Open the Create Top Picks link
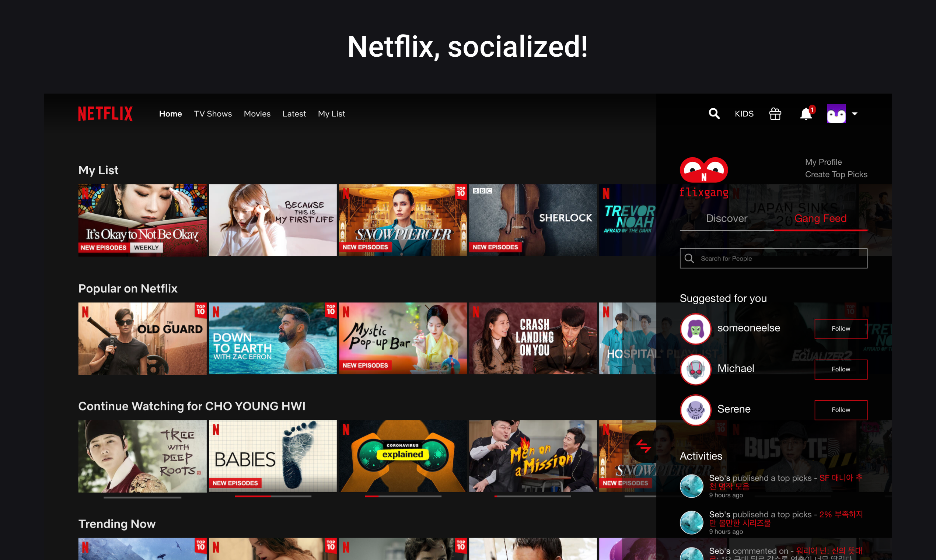Screen dimensions: 936x560 [836, 174]
